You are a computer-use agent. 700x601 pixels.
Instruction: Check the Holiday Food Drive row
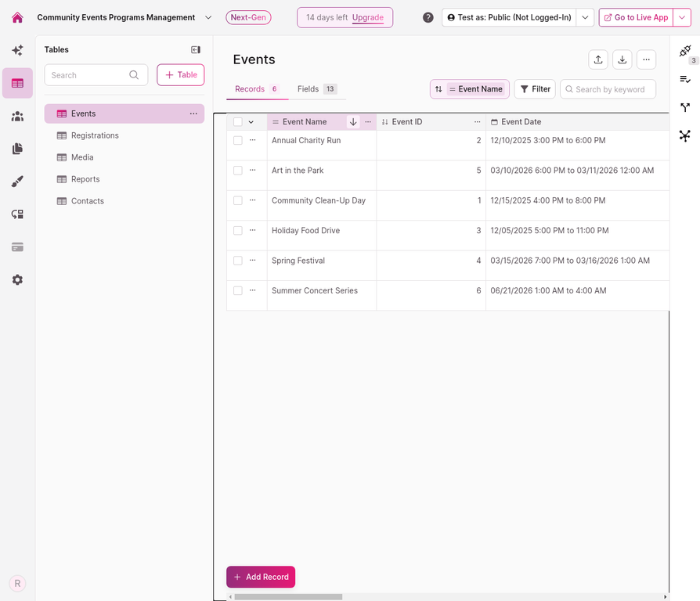pos(238,230)
